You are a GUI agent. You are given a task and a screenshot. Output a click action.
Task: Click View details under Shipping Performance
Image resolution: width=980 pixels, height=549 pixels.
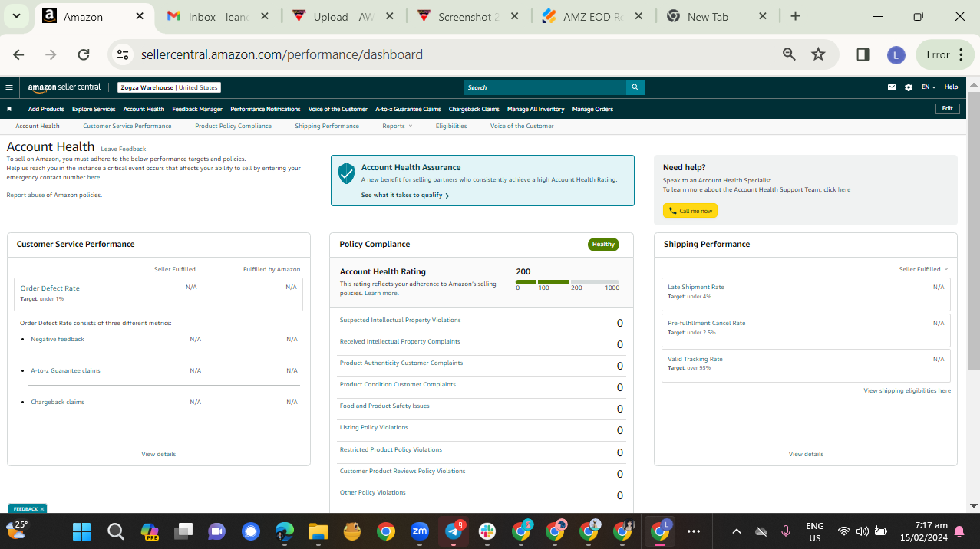[x=806, y=454]
